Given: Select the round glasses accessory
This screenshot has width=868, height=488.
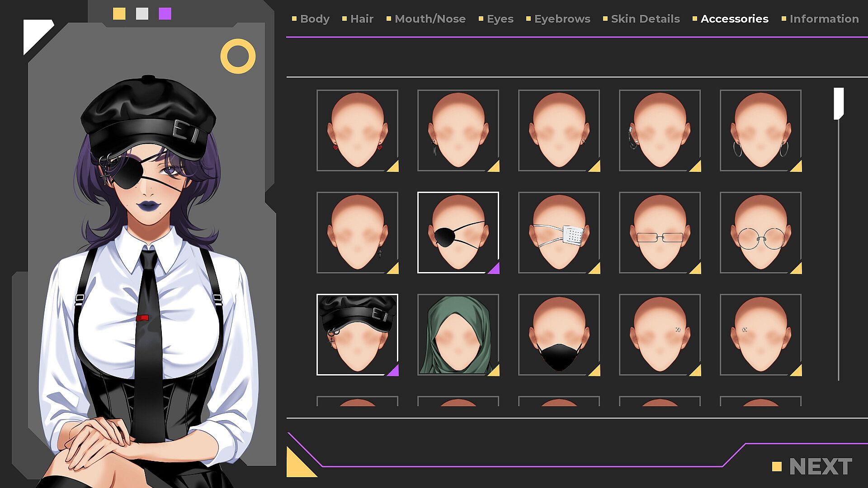Looking at the screenshot, I should click(x=760, y=232).
